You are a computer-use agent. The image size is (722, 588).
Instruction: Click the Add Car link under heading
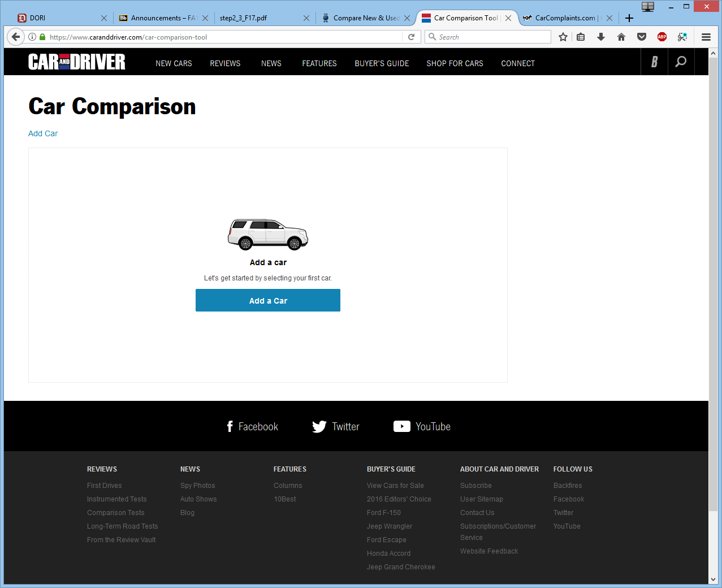[x=43, y=133]
